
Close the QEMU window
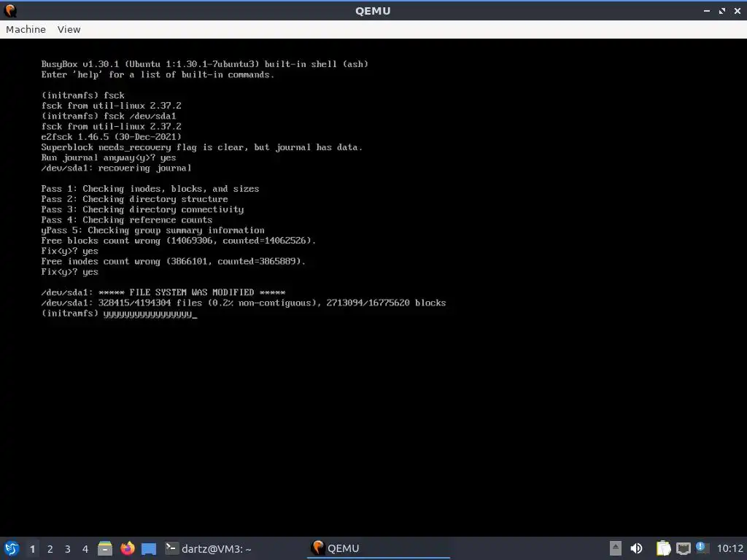coord(738,10)
